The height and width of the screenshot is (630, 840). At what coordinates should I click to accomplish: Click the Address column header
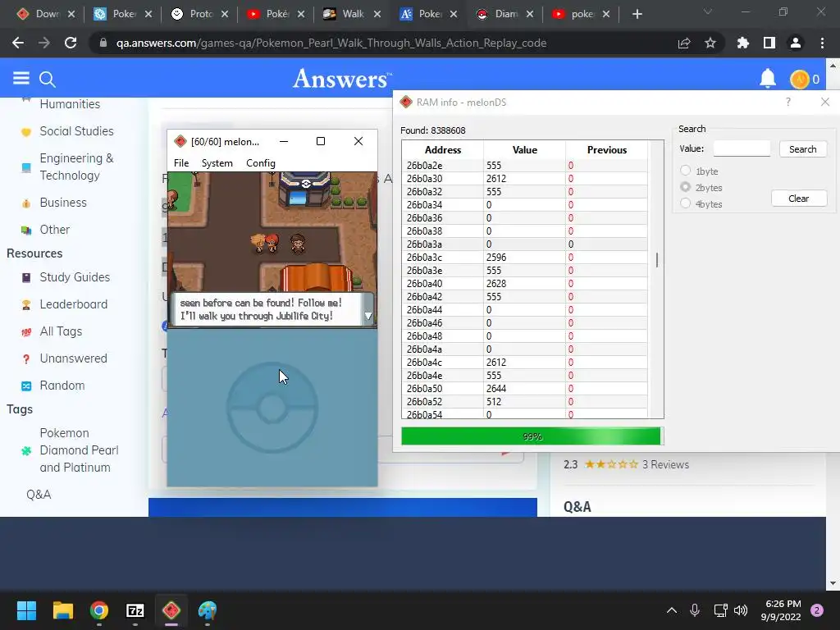pos(442,150)
